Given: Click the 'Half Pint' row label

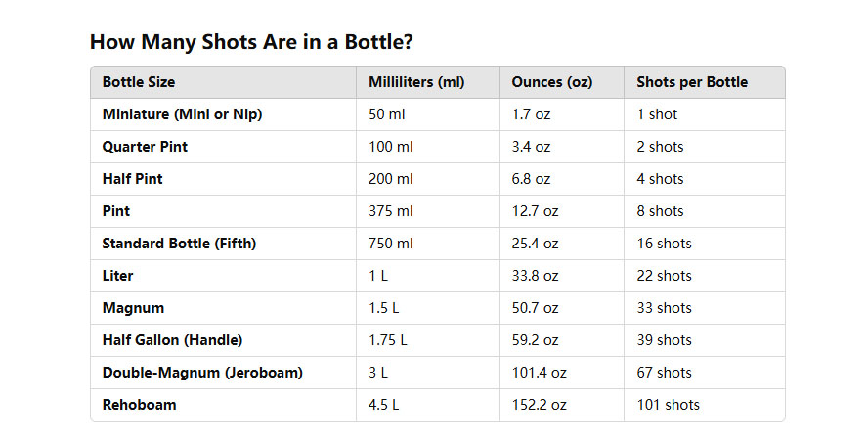Looking at the screenshot, I should (133, 179).
